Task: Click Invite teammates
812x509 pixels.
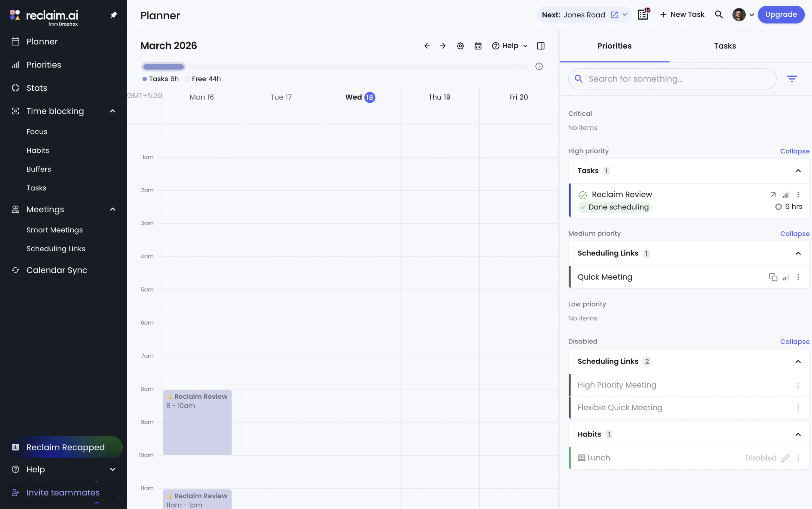Action: coord(63,493)
